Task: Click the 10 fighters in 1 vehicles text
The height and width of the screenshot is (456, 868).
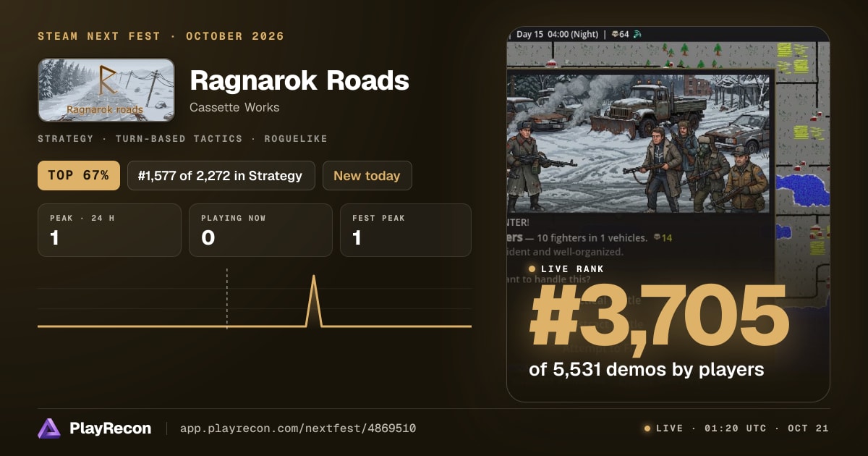Action: coord(594,237)
